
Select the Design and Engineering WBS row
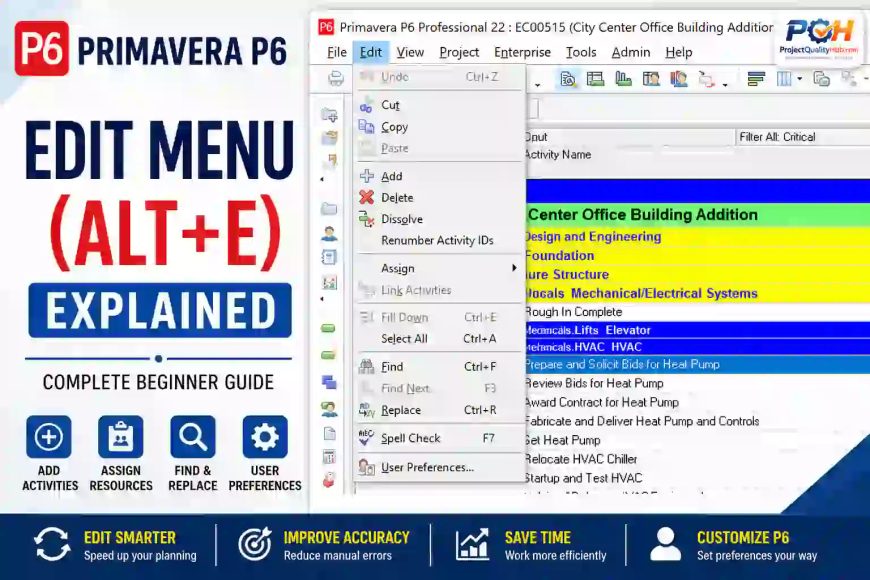pos(697,236)
